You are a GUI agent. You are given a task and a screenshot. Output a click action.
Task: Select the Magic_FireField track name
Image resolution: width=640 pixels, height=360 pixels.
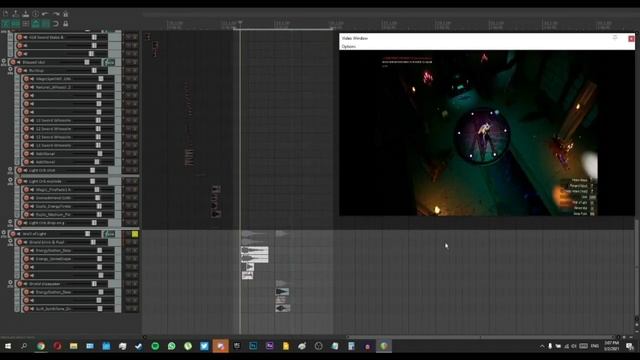pyautogui.click(x=53, y=189)
